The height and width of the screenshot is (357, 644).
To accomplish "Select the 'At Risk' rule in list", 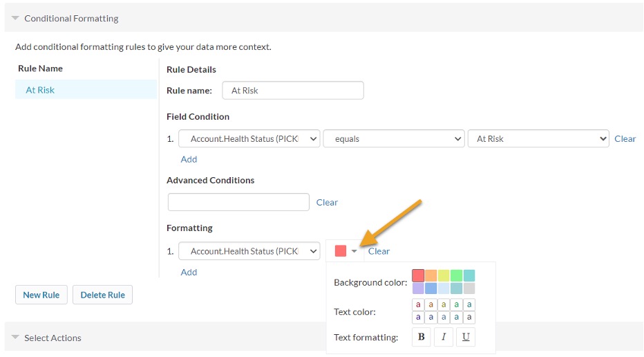I will (x=40, y=90).
